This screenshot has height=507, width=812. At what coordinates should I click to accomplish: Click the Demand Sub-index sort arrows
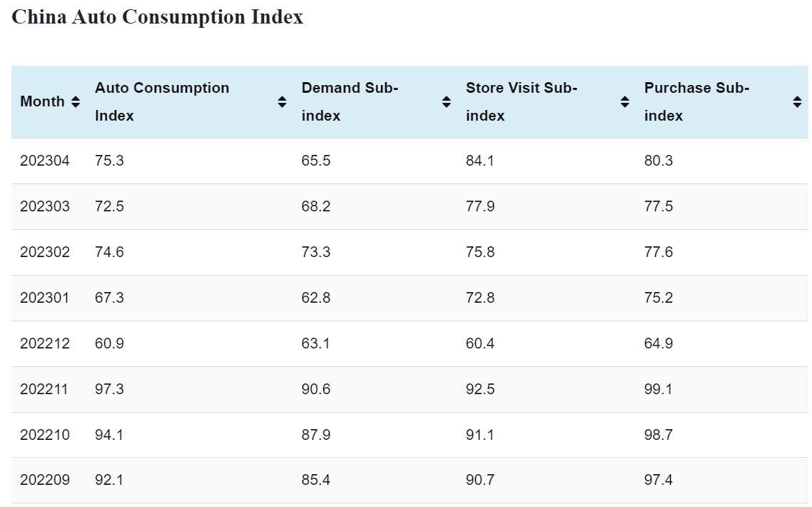[447, 102]
